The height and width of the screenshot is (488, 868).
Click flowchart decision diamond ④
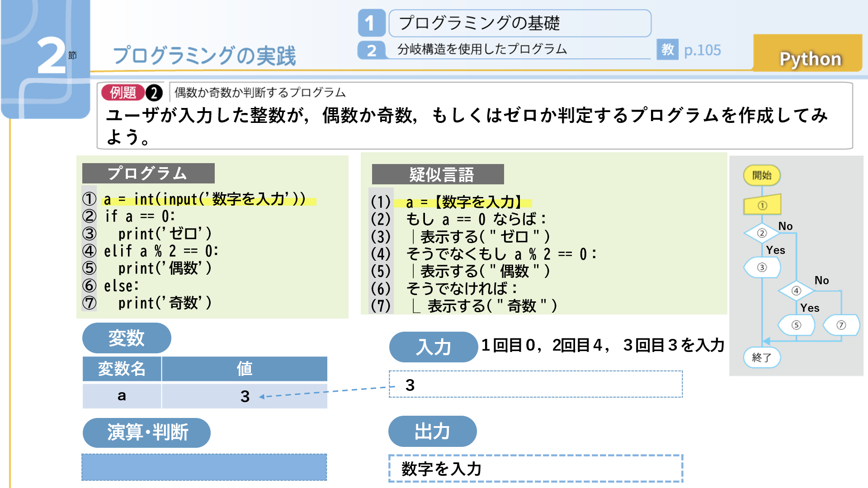pos(796,291)
